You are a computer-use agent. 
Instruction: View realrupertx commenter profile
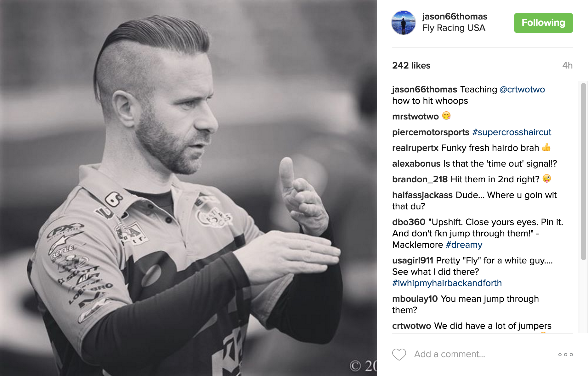(x=415, y=148)
